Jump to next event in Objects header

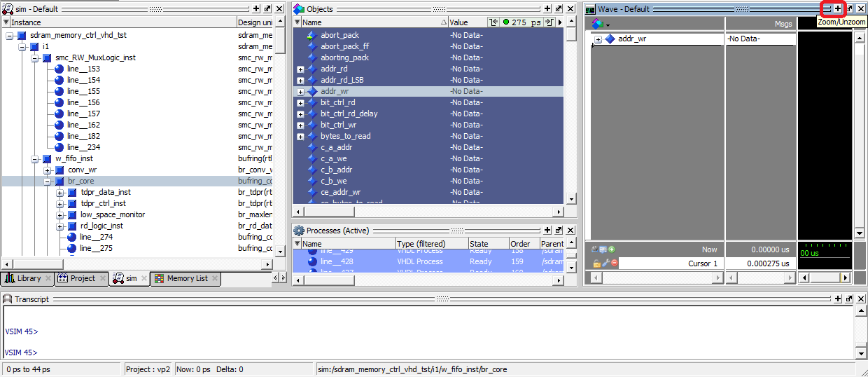point(549,22)
